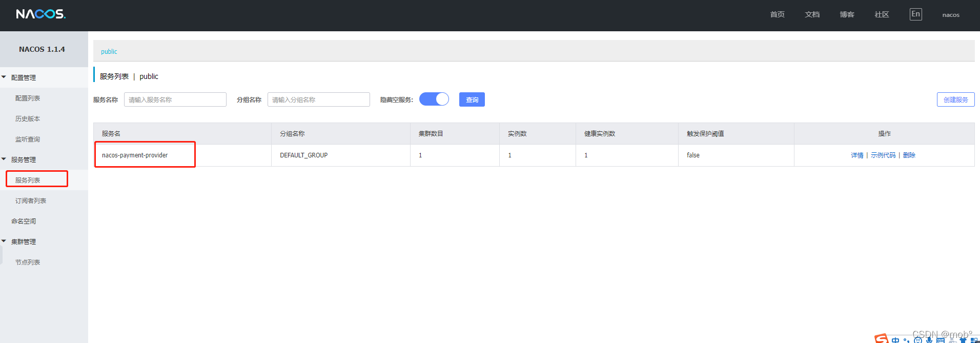Open 社区 in the top navigation
980x343 pixels.
(x=882, y=14)
